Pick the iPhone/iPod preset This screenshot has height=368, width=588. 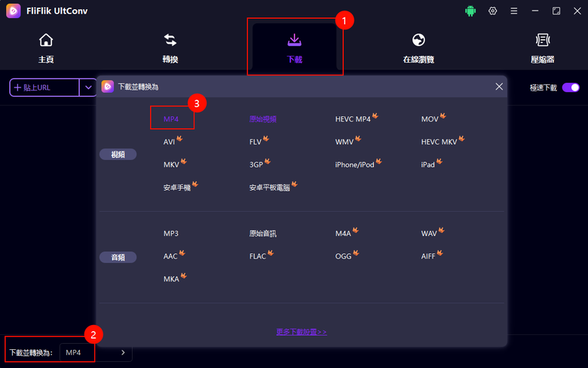[354, 164]
